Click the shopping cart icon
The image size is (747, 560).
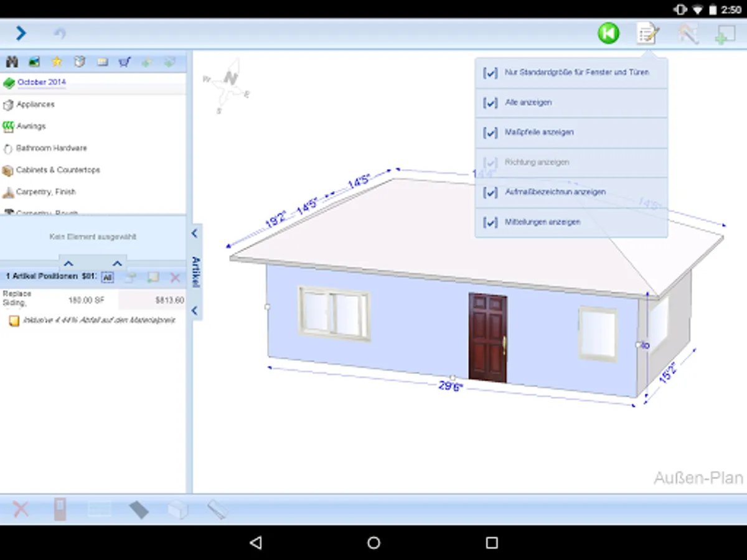[125, 62]
